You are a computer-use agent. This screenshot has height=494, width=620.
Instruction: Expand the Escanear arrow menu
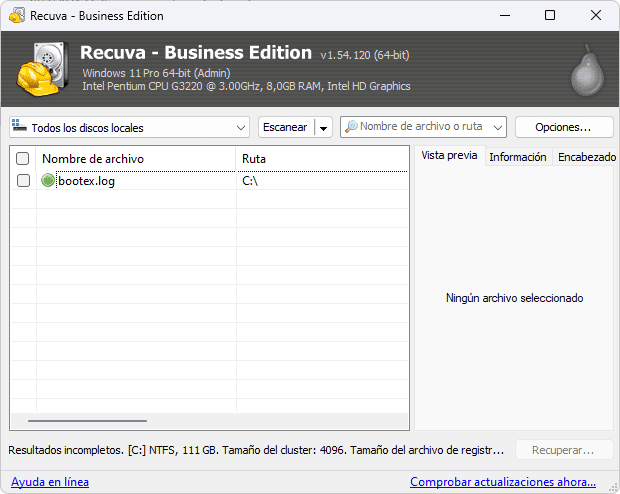323,128
